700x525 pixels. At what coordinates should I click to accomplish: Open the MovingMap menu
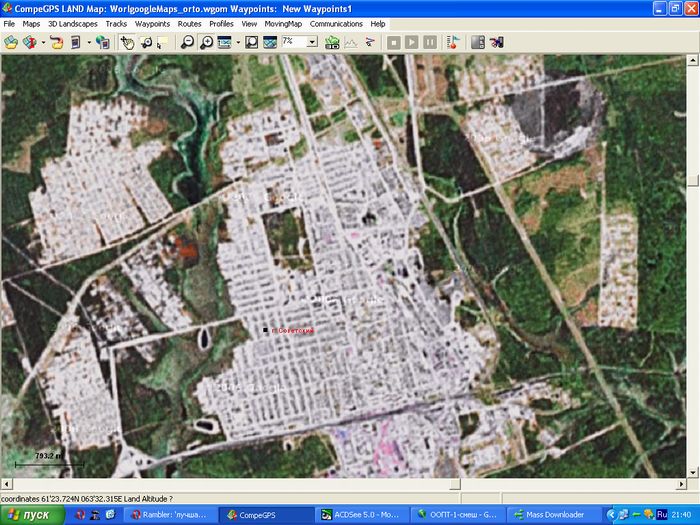coord(283,24)
